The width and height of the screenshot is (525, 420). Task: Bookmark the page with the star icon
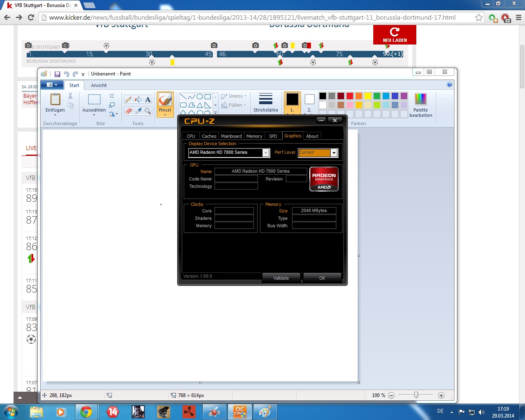479,17
